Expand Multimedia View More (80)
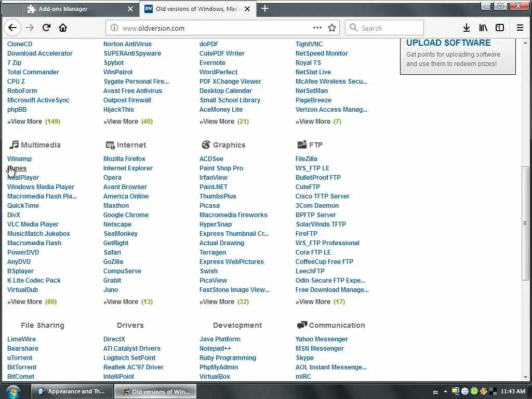532x399 pixels. tap(32, 302)
